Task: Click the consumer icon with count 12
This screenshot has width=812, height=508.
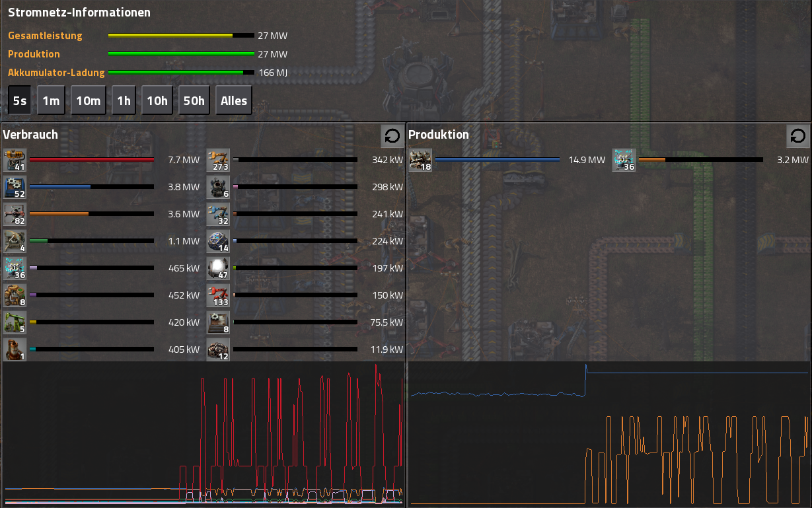Action: point(218,349)
